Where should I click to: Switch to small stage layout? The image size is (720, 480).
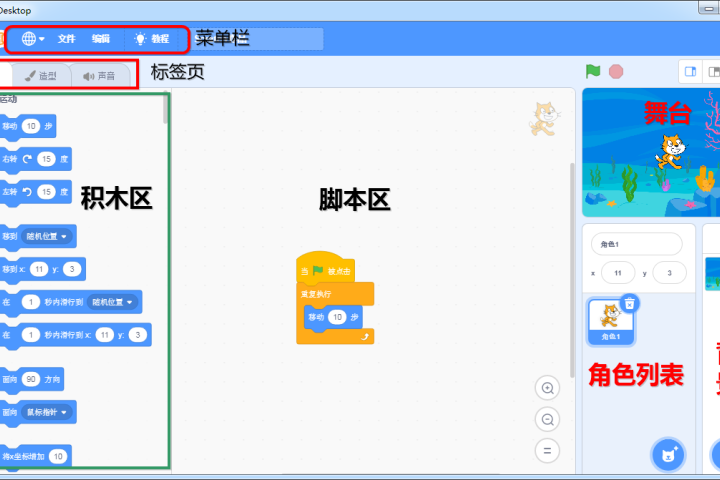pos(690,72)
